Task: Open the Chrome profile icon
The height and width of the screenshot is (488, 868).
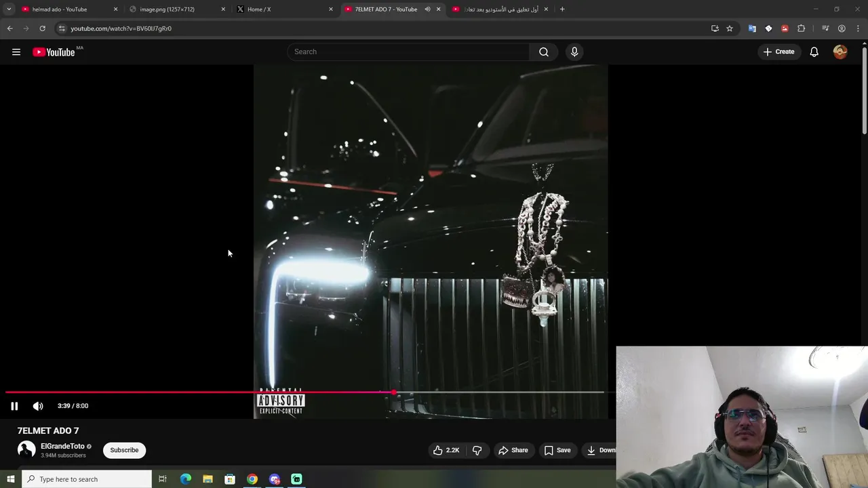Action: 842,28
